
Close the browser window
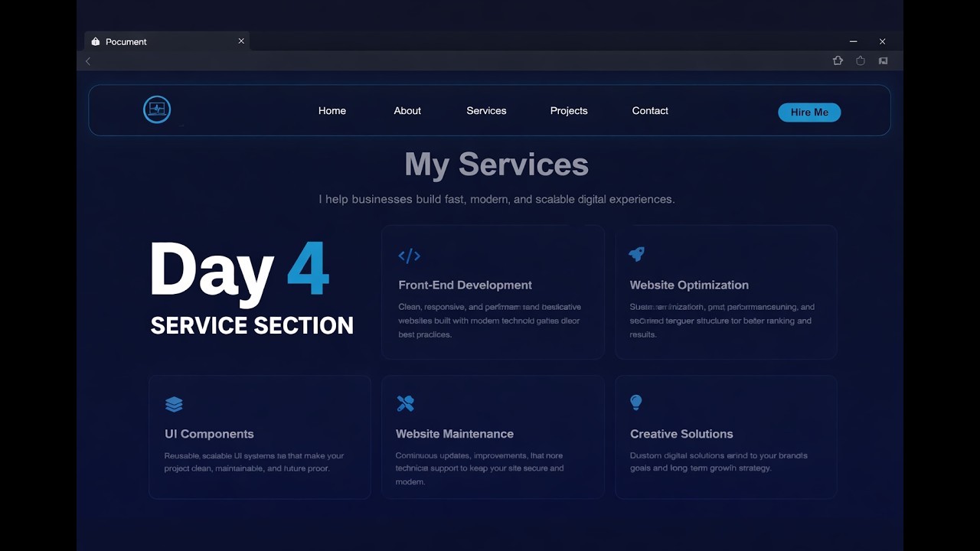[882, 41]
